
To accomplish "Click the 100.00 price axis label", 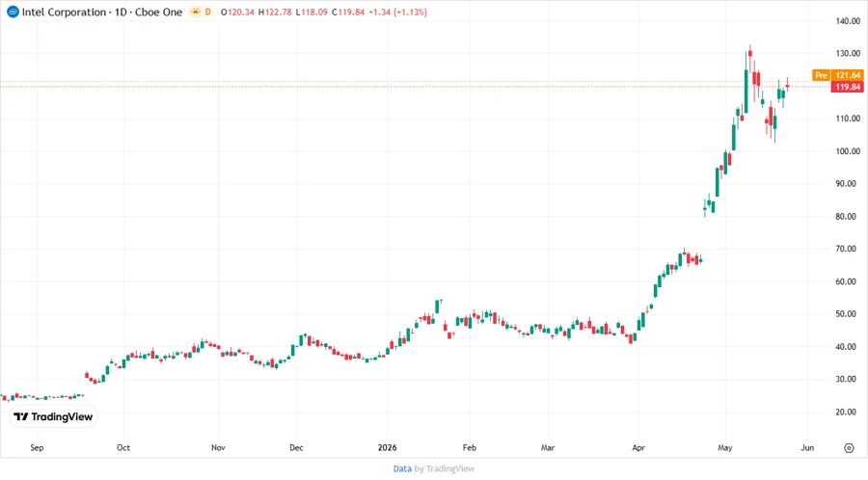I will (x=848, y=151).
